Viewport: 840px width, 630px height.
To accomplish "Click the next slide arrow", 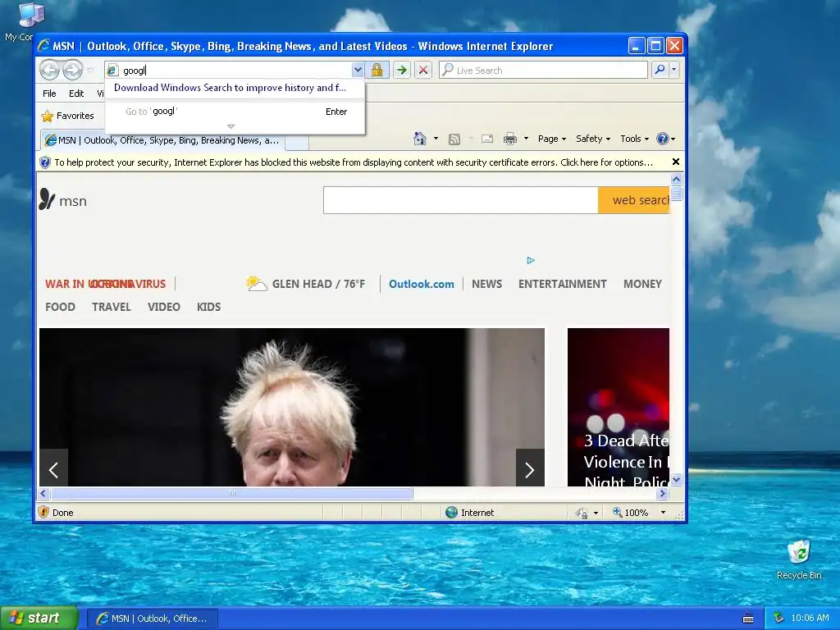I will tap(530, 468).
